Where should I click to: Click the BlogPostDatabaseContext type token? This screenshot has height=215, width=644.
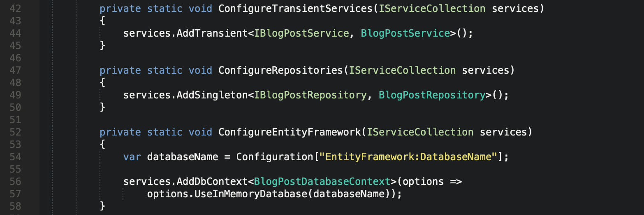(322, 181)
